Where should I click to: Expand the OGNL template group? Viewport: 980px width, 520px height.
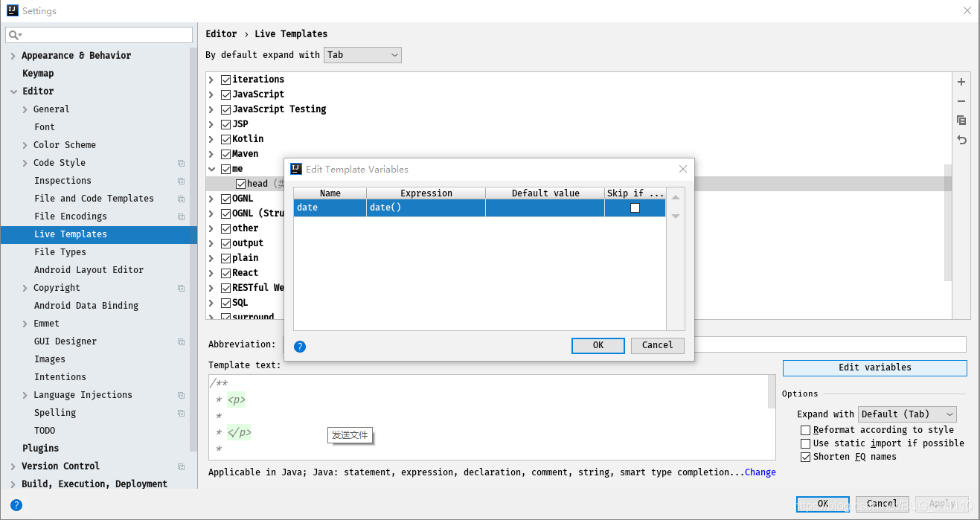(x=211, y=198)
